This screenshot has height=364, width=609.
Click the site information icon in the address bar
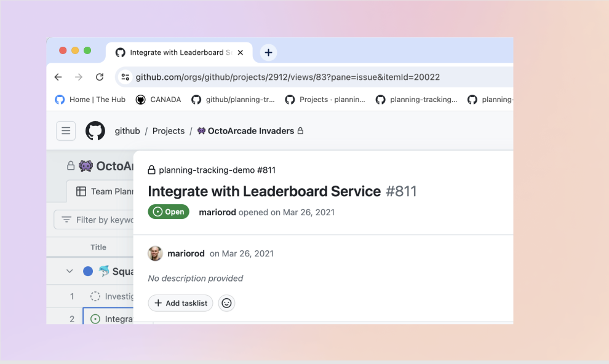pyautogui.click(x=125, y=76)
